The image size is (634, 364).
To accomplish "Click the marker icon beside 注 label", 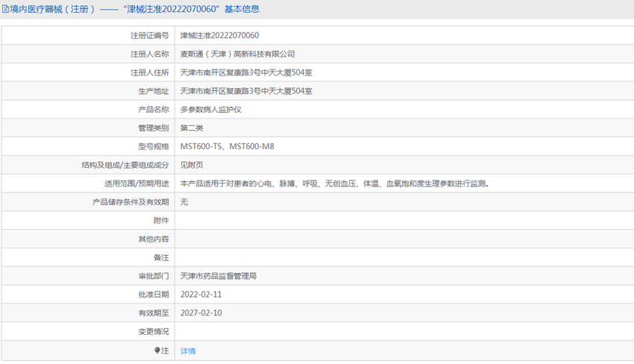I will pos(157,351).
